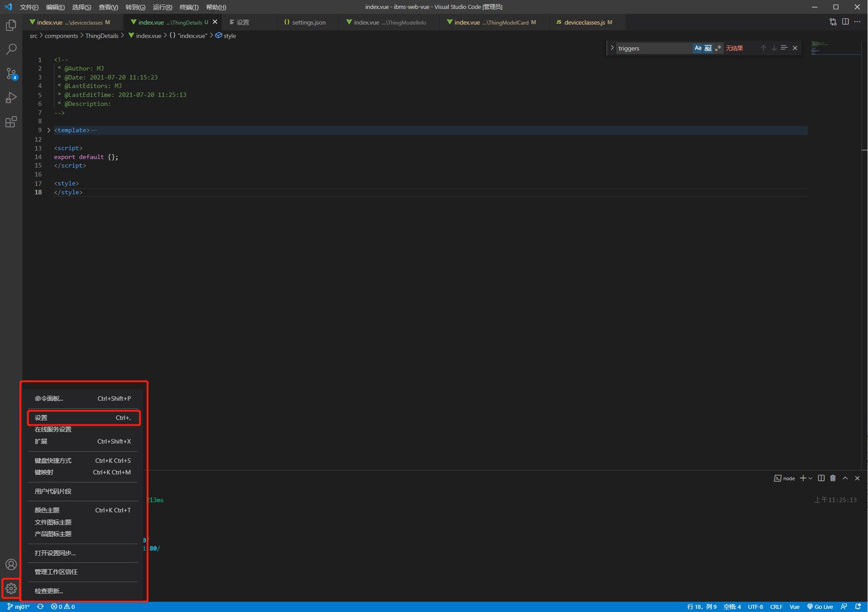Choose 扩展 from manage menu
The width and height of the screenshot is (868, 612).
(83, 441)
